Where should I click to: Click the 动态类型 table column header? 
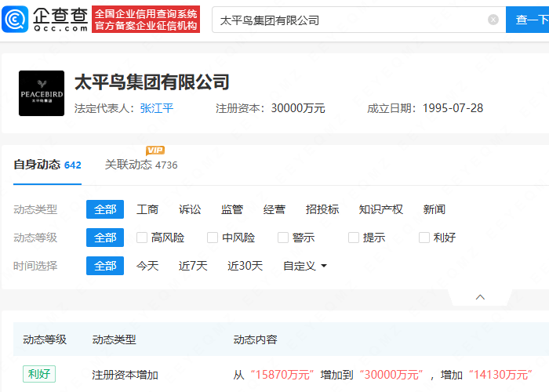115,339
